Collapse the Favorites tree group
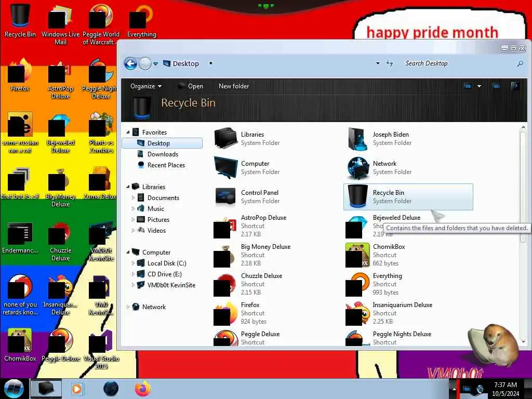 coord(128,132)
